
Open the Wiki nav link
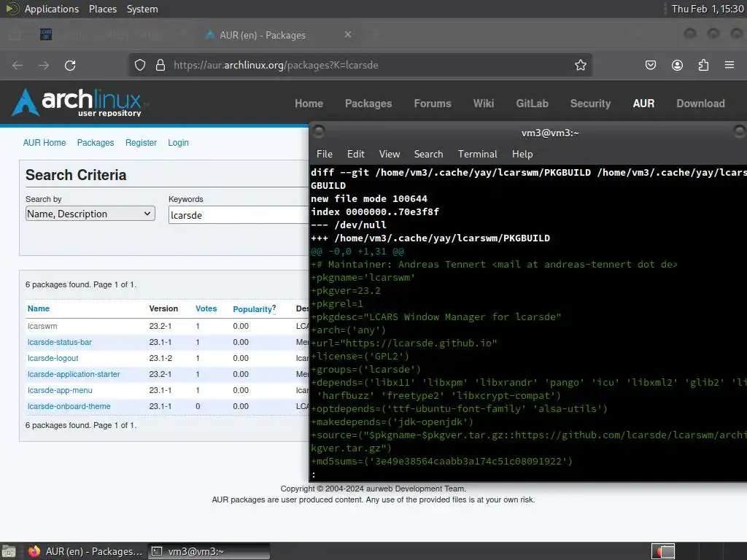[x=484, y=104]
